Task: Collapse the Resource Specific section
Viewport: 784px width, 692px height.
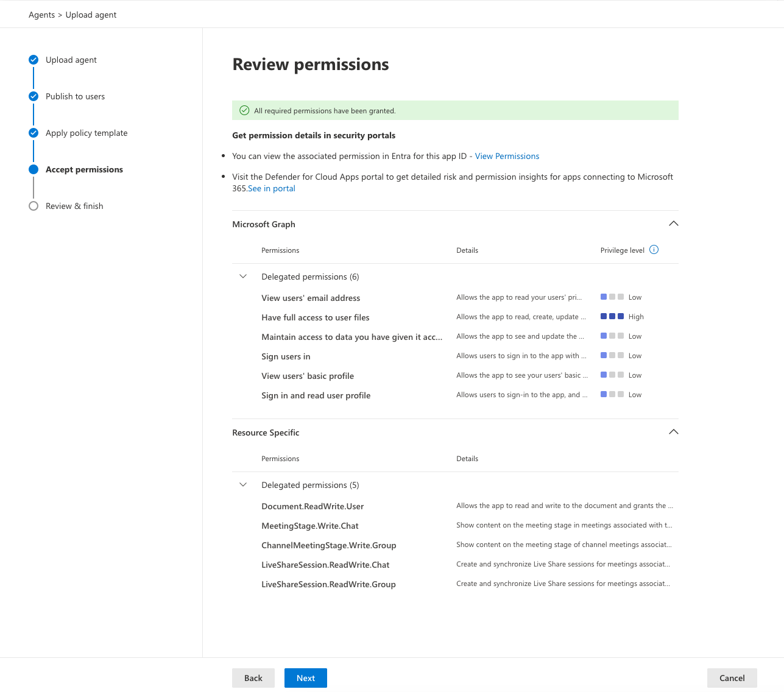Action: 673,431
